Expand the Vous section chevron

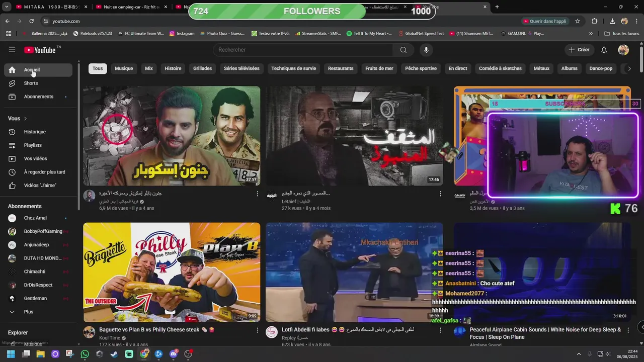click(x=25, y=119)
